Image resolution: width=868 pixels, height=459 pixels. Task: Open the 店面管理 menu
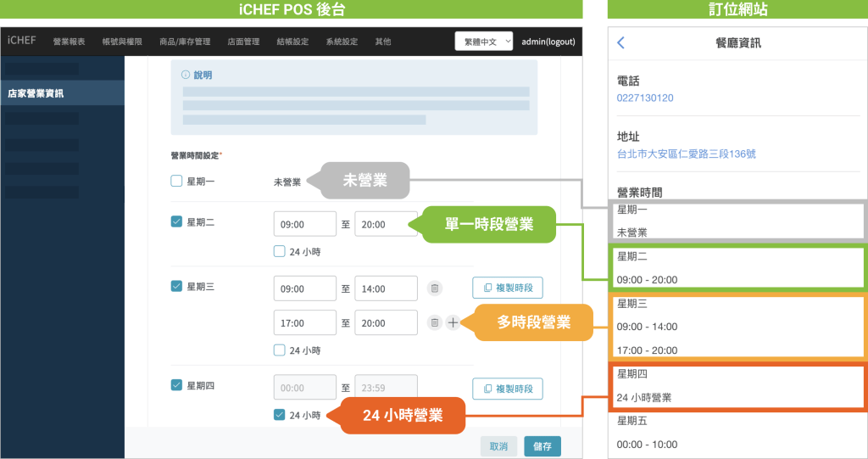pyautogui.click(x=243, y=42)
